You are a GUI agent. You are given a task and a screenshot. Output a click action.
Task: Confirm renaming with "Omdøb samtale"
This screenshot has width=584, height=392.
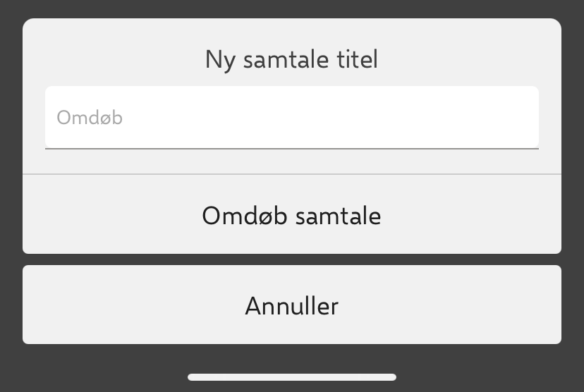292,215
